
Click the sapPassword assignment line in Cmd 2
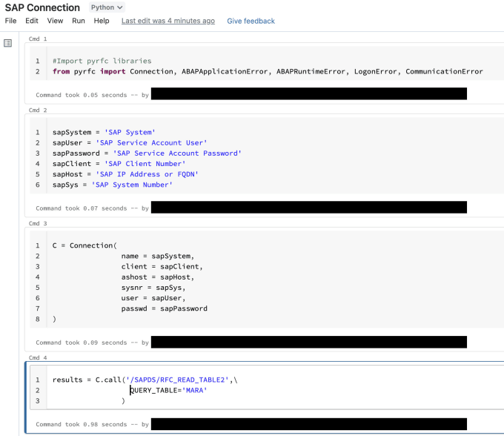click(x=147, y=153)
